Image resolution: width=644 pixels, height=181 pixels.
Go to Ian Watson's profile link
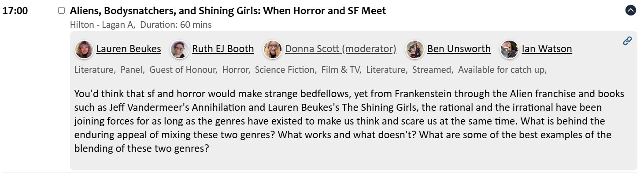click(x=547, y=49)
